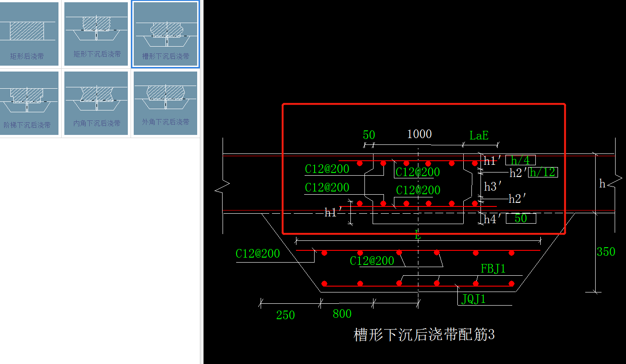Select the 槽形下沉后浇带 thumbnail
This screenshot has height=364, width=626.
[x=165, y=34]
